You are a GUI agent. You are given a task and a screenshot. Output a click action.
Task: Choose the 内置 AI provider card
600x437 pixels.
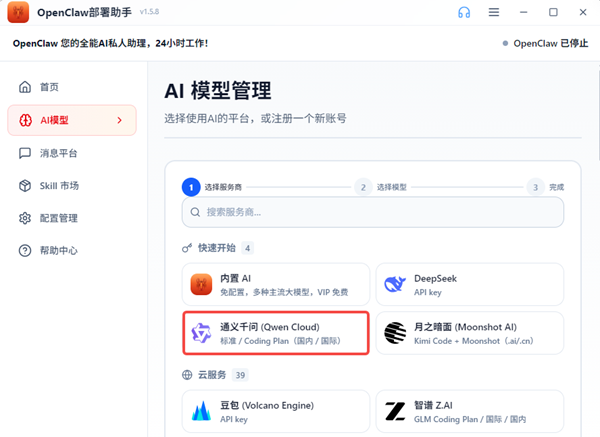point(276,284)
